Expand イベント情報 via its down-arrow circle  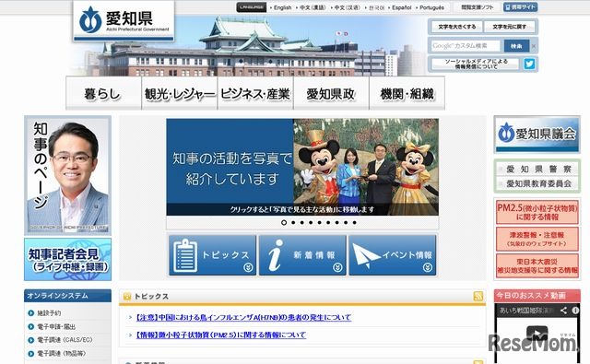click(x=428, y=267)
